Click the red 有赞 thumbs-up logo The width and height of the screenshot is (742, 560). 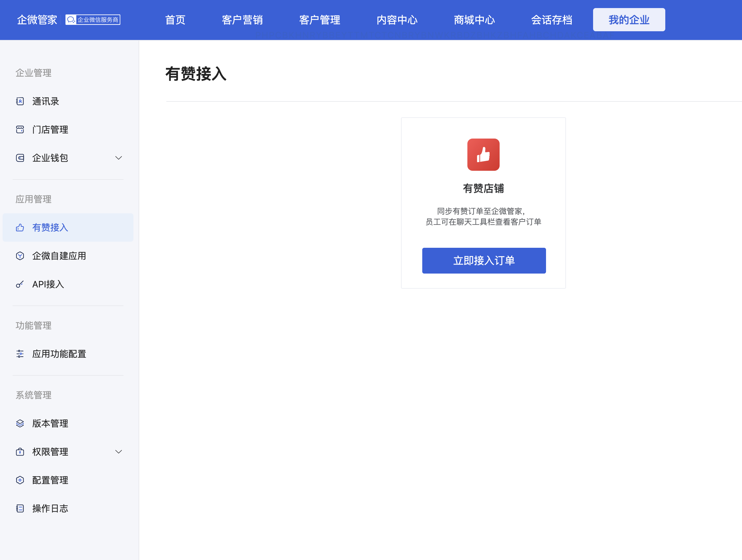click(x=483, y=155)
